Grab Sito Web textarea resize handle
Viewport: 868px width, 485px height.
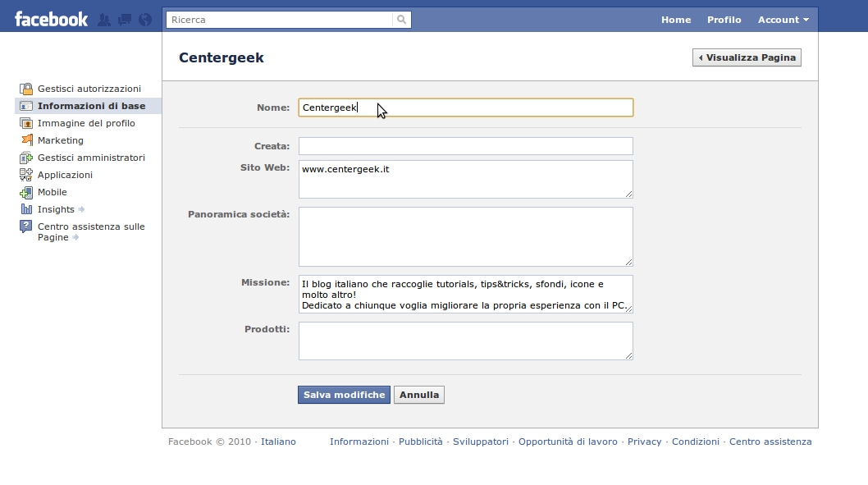click(x=629, y=194)
